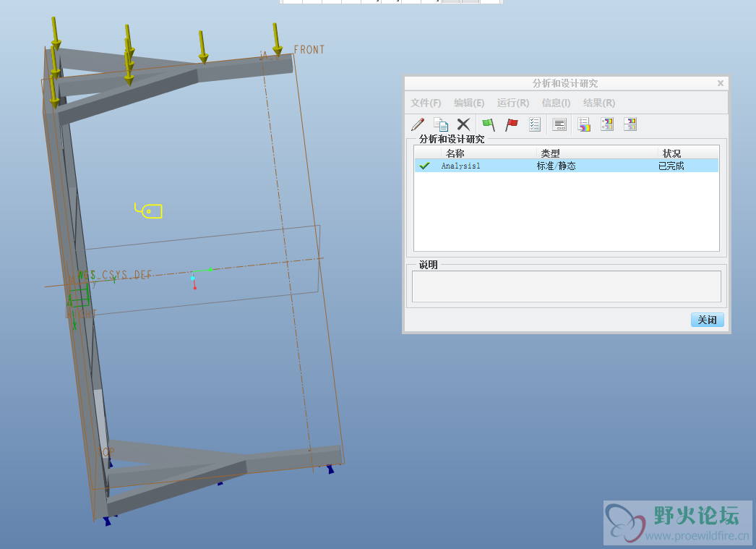The image size is (756, 549).
Task: Open the checklist run settings icon
Action: [x=535, y=124]
